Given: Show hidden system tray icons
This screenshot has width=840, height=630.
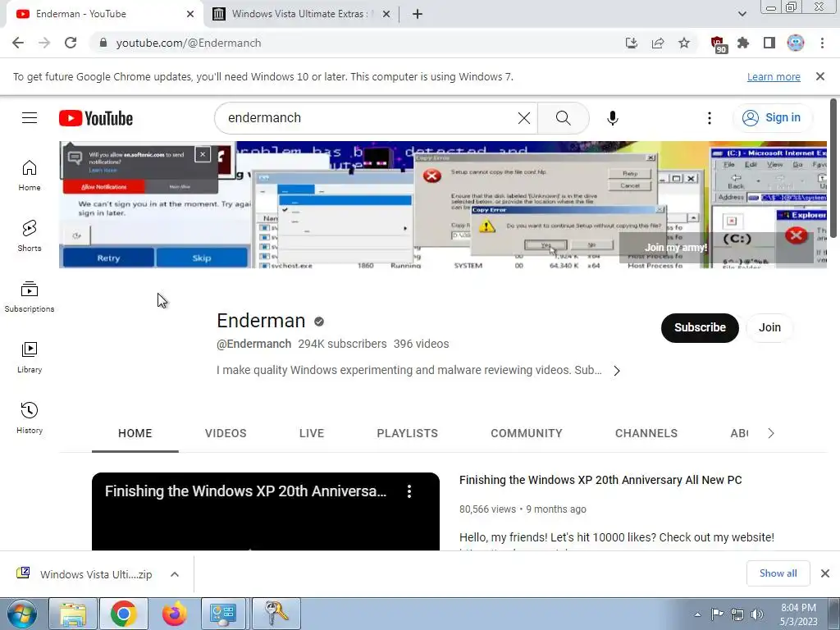Looking at the screenshot, I should click(x=697, y=614).
